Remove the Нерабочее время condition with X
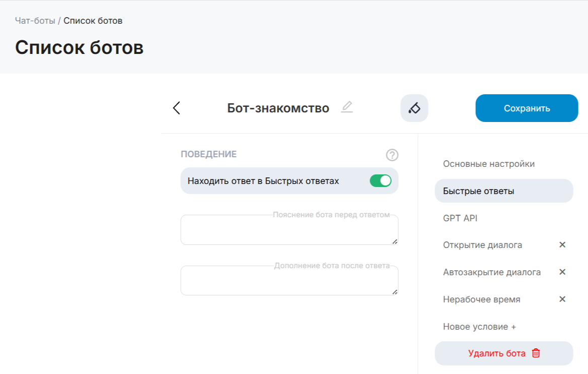This screenshot has width=588, height=374. pyautogui.click(x=562, y=299)
